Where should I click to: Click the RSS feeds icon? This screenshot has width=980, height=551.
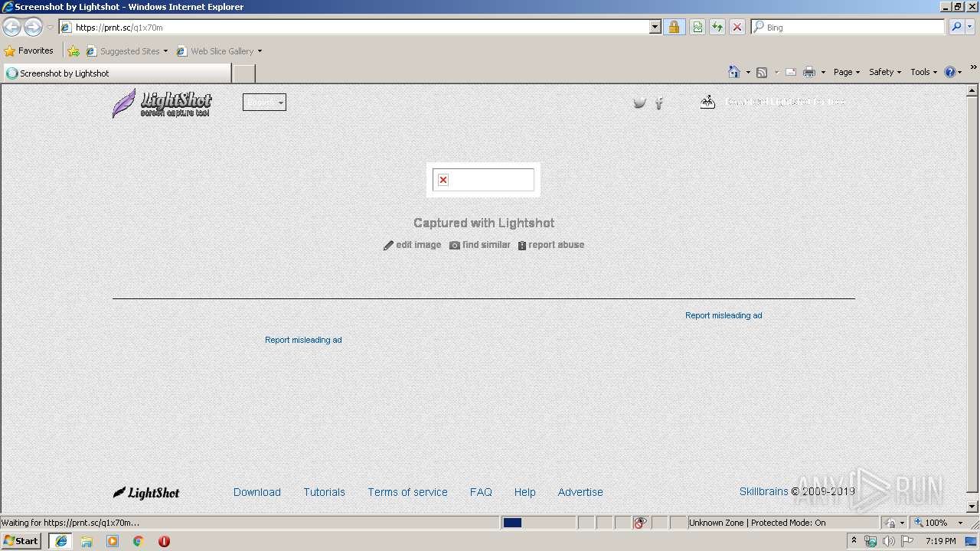(762, 72)
